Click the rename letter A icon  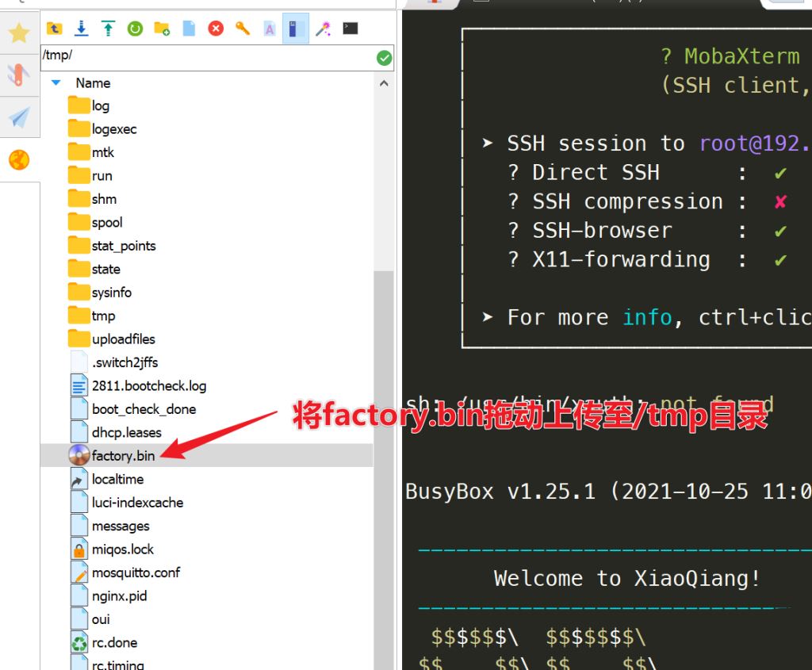270,28
